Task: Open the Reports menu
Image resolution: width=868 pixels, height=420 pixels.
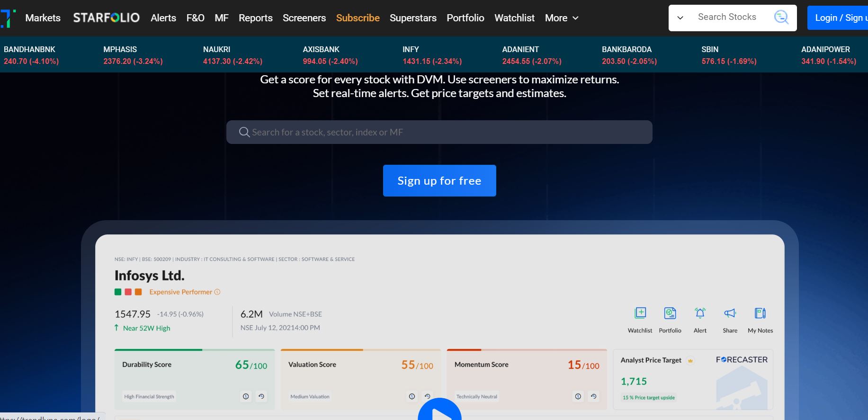Action: point(256,18)
